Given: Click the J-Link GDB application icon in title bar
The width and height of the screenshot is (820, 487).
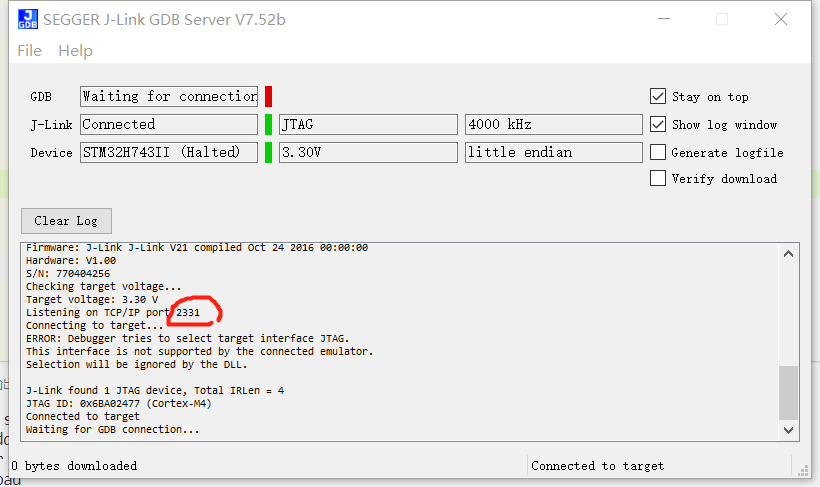Looking at the screenshot, I should tap(28, 19).
